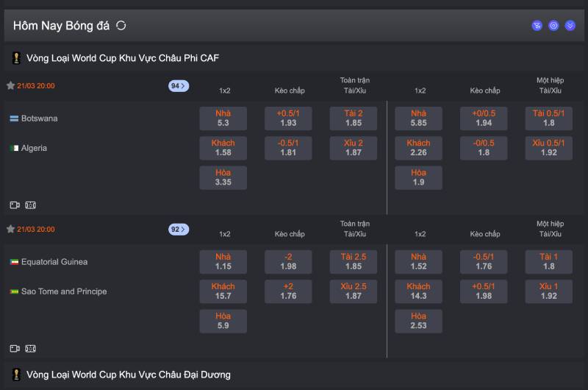Collapse all with the double-chevron header icon
This screenshot has width=588, height=390.
570,26
